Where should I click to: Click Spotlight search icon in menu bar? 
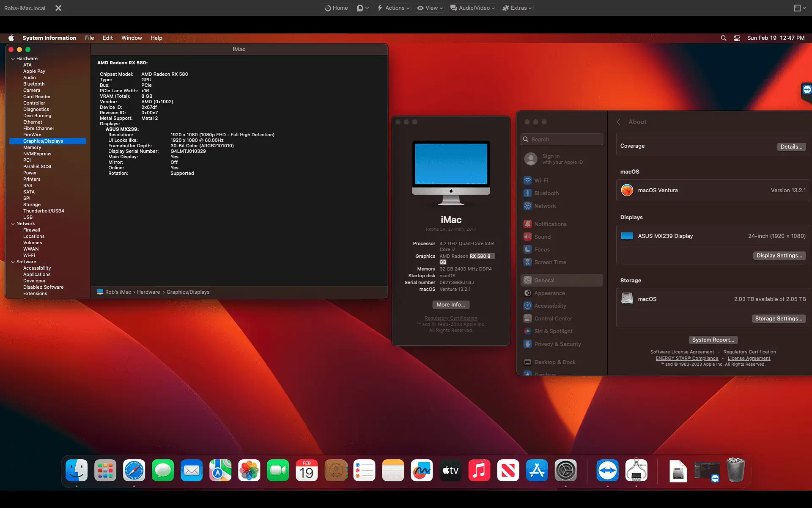pyautogui.click(x=724, y=38)
